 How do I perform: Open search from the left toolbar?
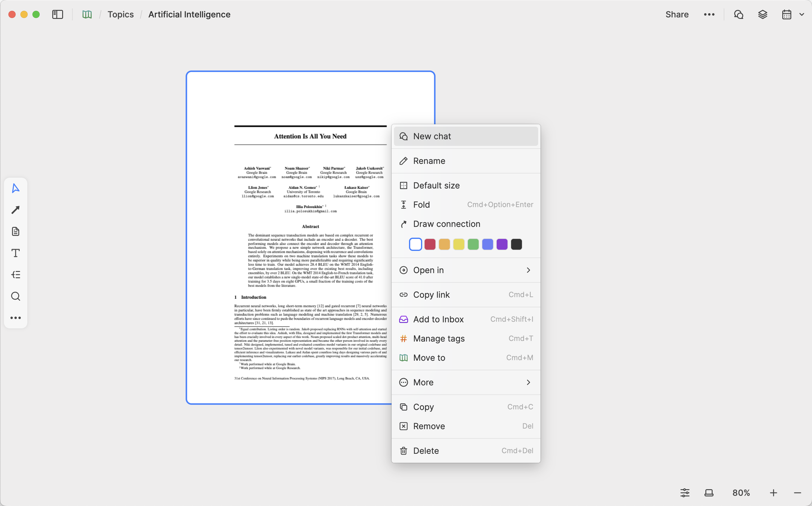coord(15,296)
